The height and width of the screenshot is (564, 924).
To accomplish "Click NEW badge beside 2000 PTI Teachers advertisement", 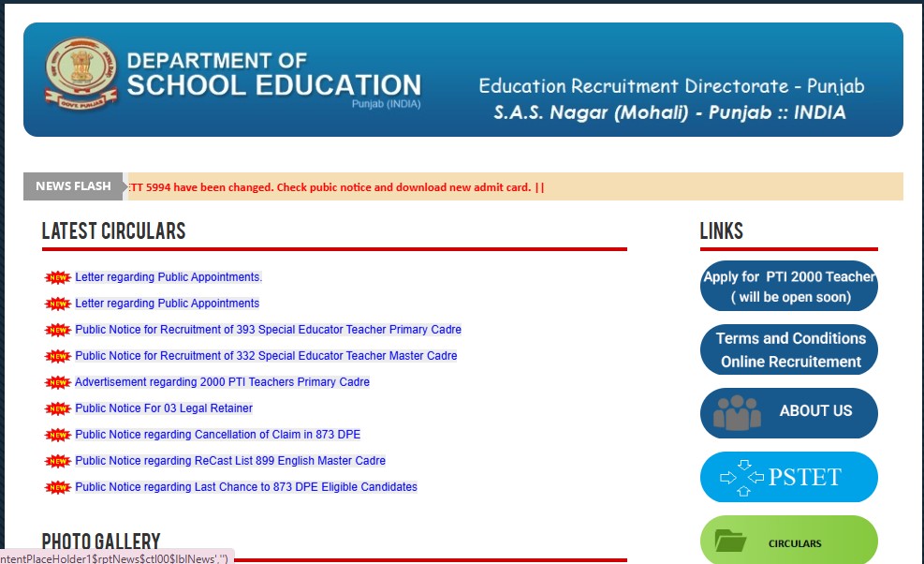I will click(58, 382).
